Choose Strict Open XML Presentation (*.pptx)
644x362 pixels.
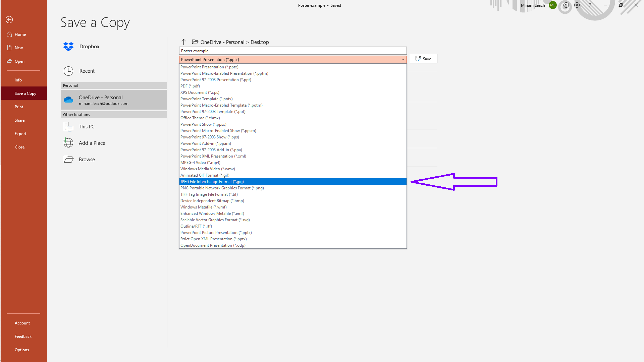tap(293, 239)
